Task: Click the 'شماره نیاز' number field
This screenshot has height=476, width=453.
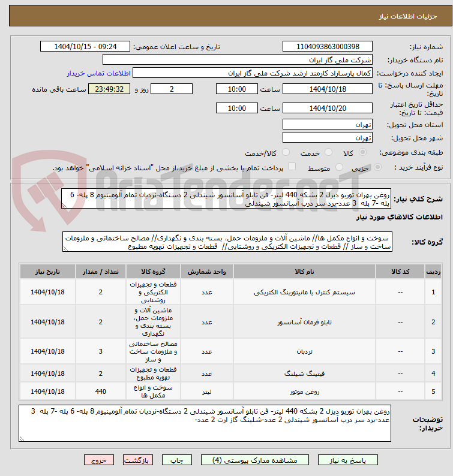Action: pos(328,46)
